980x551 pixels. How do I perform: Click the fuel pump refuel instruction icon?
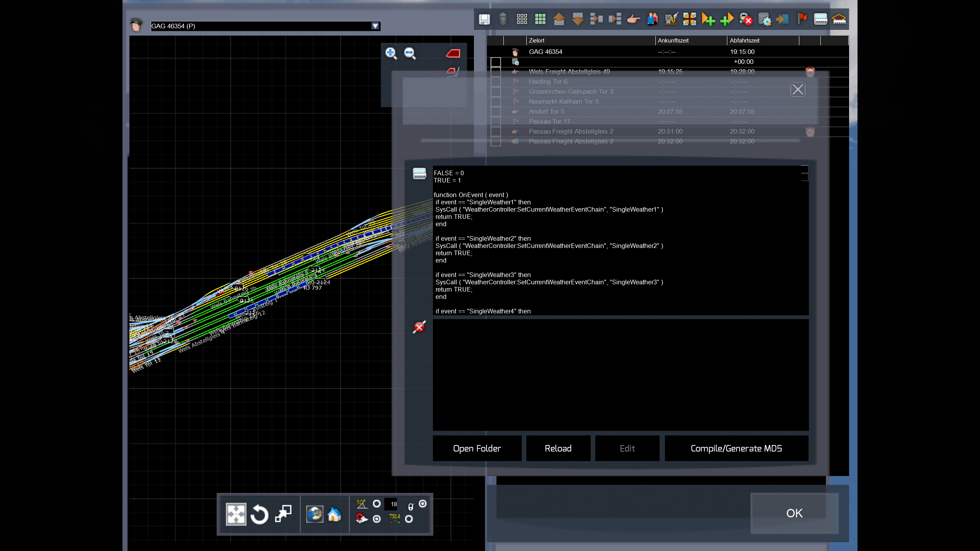pos(671,19)
